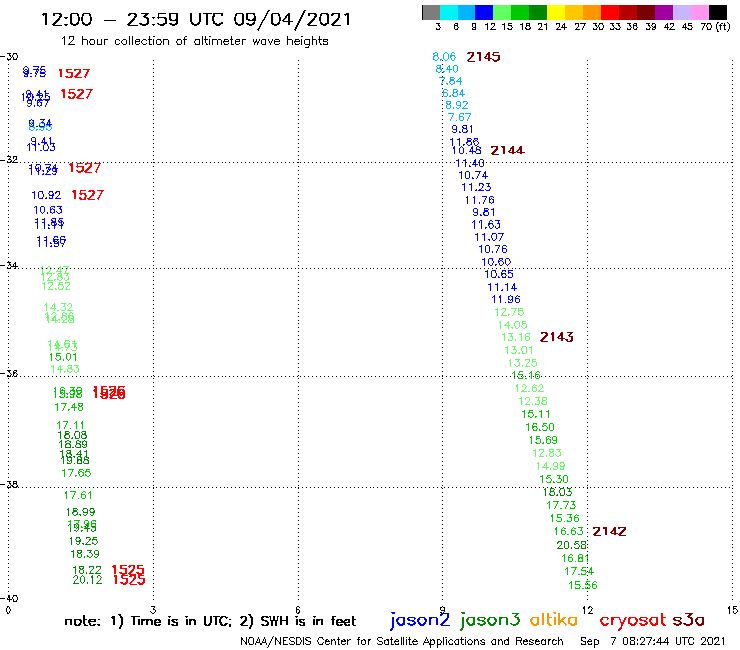Image resolution: width=740 pixels, height=650 pixels.
Task: Click the 's3a' satellite legend label
Action: tap(688, 620)
